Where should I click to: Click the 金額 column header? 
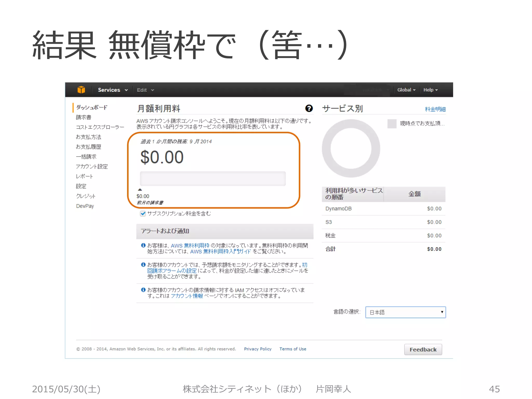tap(415, 194)
